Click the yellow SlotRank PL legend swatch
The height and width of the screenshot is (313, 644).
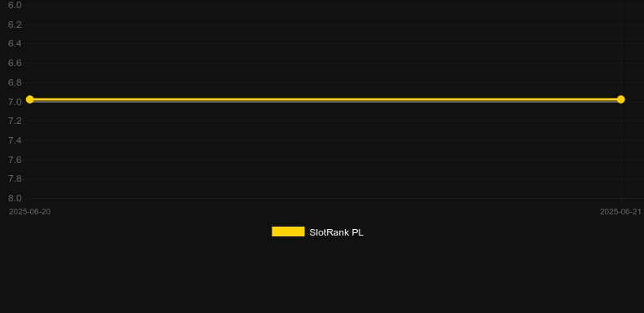[288, 231]
